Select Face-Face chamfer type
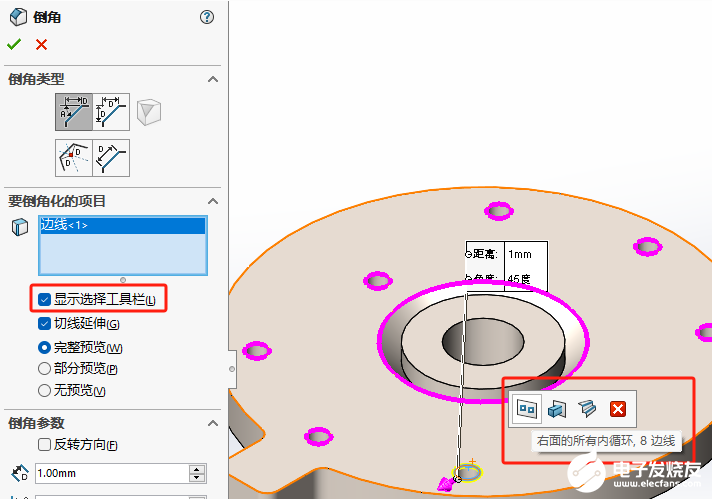This screenshot has width=712, height=499. (111, 158)
